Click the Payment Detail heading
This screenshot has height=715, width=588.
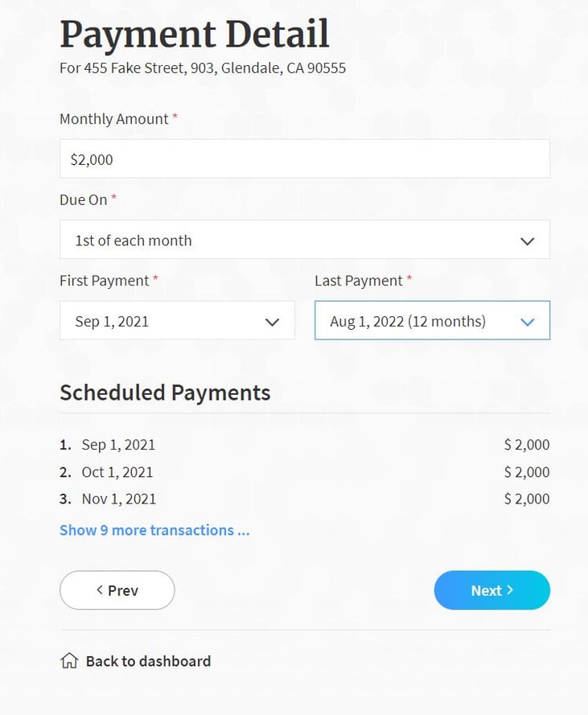(x=194, y=34)
